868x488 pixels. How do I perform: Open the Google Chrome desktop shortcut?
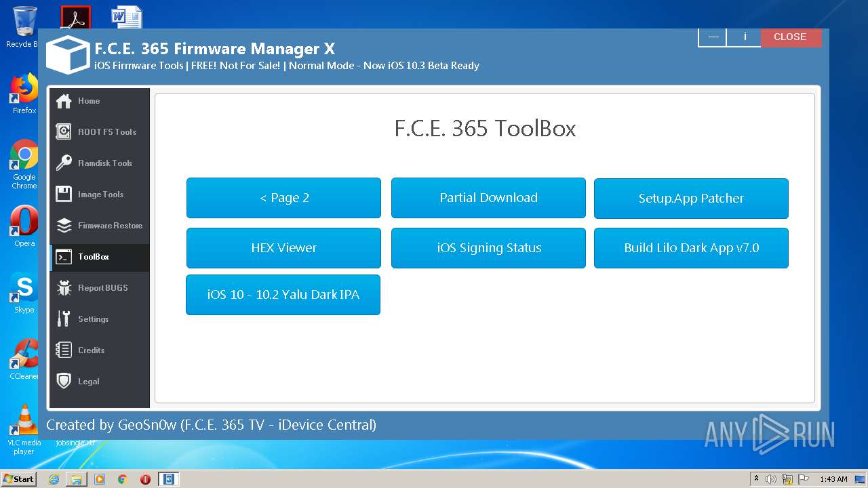[24, 165]
